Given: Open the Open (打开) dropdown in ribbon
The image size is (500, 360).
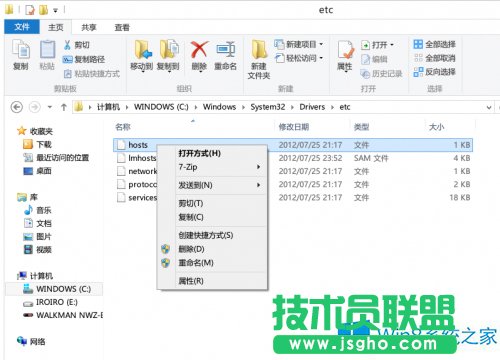Looking at the screenshot, I should (392, 45).
